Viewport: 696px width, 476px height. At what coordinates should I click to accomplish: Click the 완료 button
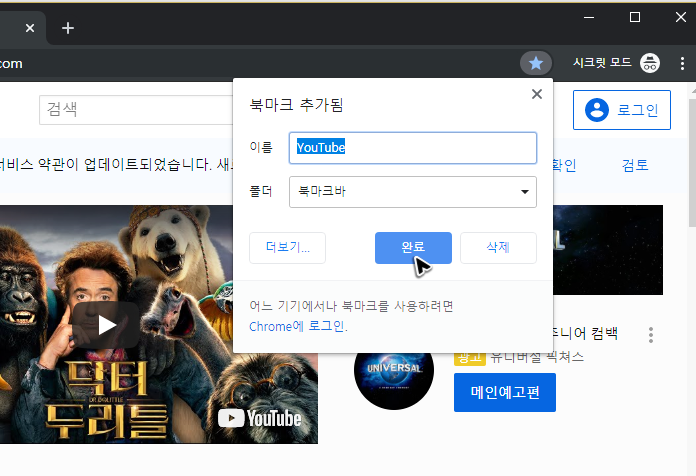pyautogui.click(x=413, y=248)
